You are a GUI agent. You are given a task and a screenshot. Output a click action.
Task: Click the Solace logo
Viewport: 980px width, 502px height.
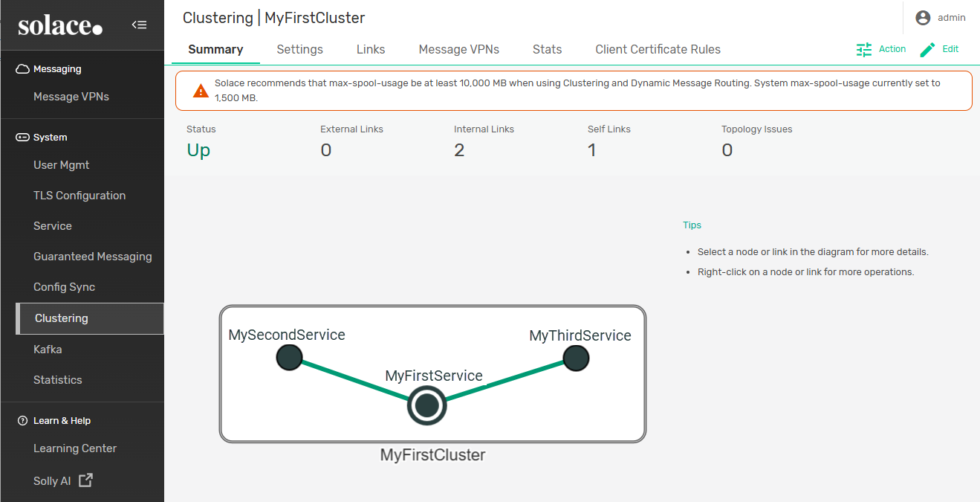point(60,26)
